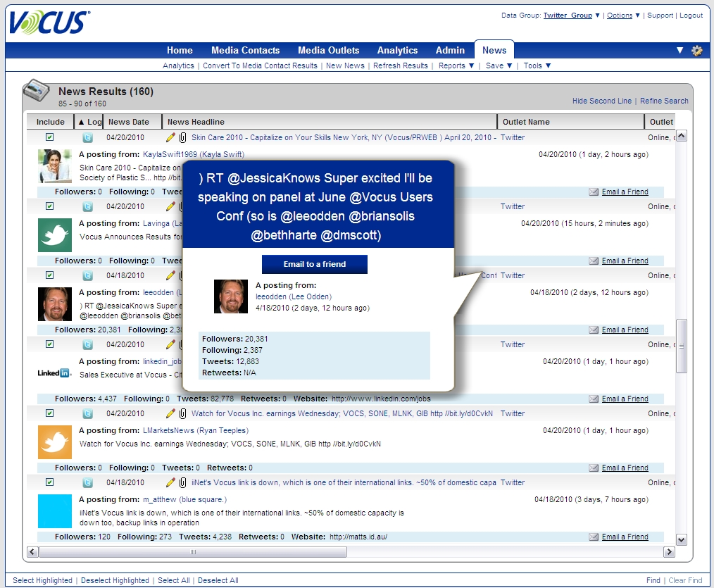The image size is (714, 588).
Task: Click the Logout link
Action: click(x=691, y=15)
